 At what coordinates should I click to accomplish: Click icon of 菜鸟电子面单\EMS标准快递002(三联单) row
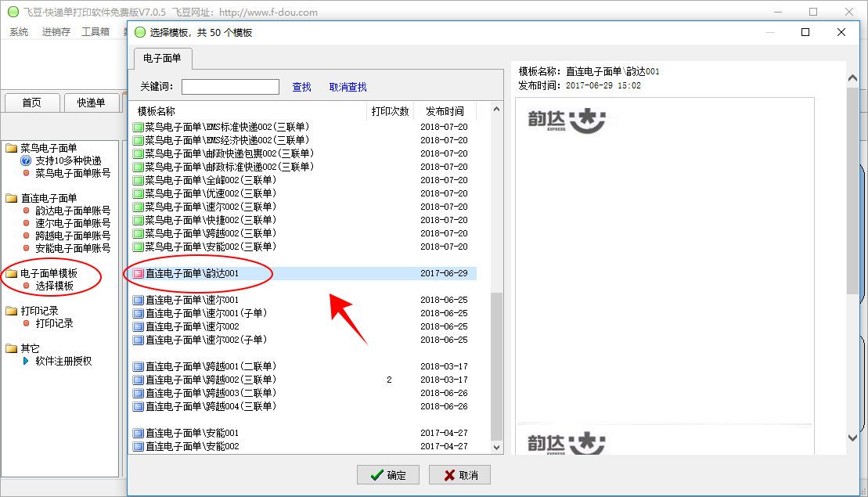click(139, 128)
